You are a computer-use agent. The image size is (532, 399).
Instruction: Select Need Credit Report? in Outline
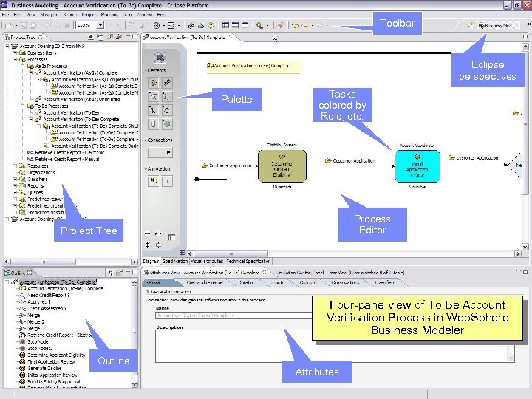click(48, 295)
